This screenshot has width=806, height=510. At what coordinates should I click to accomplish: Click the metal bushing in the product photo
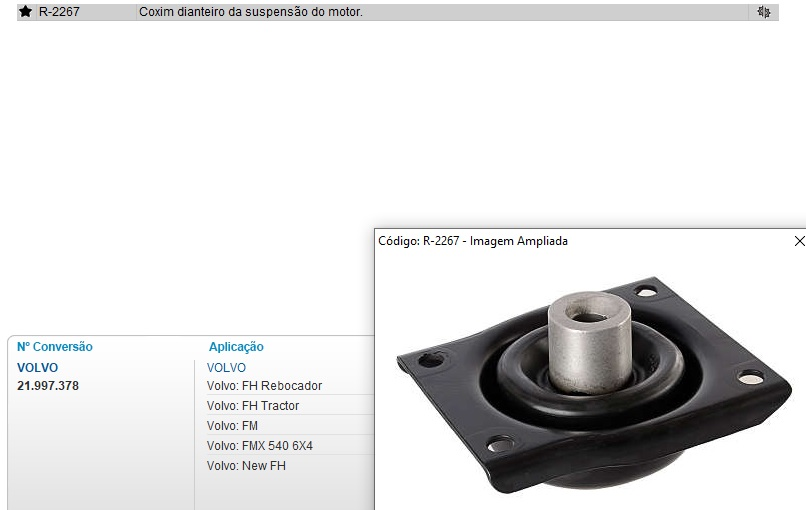[590, 342]
